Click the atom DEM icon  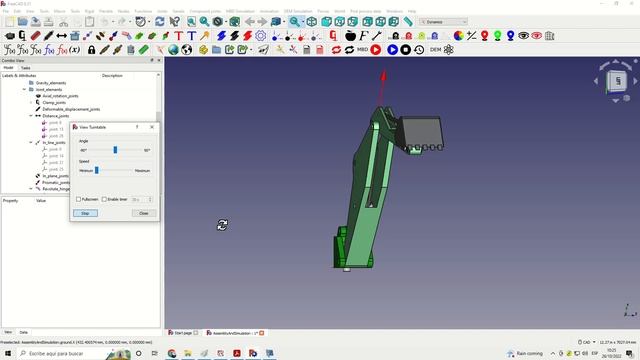click(x=449, y=50)
